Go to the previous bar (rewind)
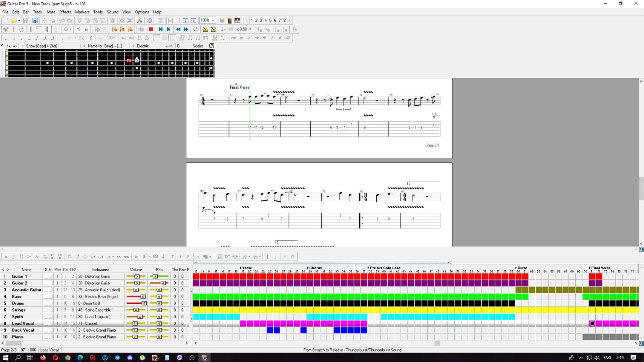 point(178,29)
